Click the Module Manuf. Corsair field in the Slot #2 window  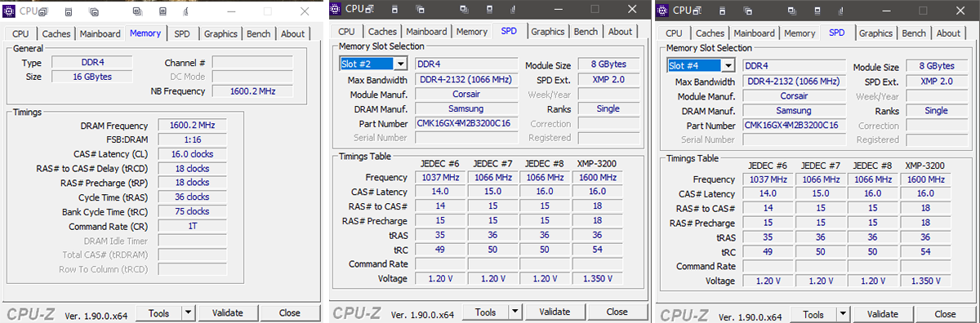tap(466, 95)
